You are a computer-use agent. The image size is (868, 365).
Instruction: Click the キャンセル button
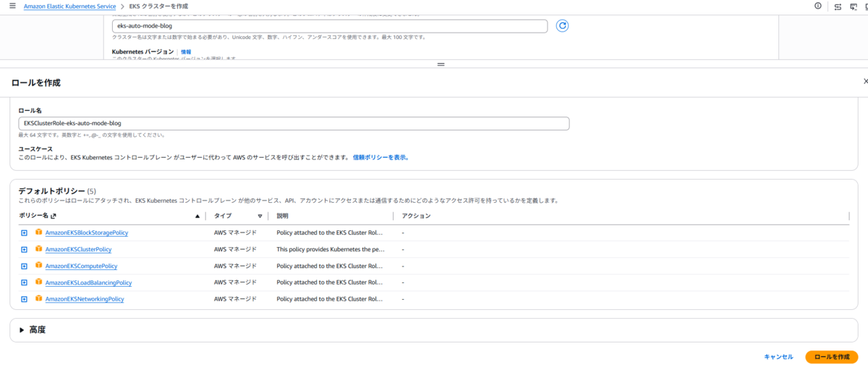[778, 357]
